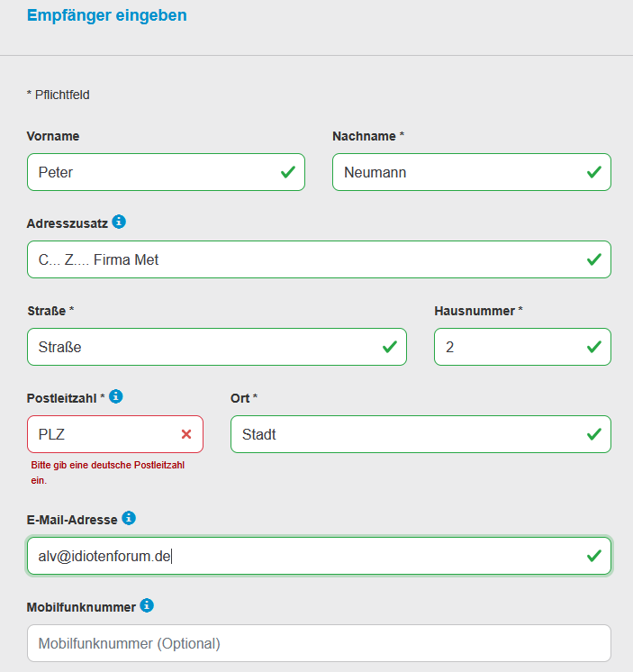Focus the Straße input field

pos(217,347)
